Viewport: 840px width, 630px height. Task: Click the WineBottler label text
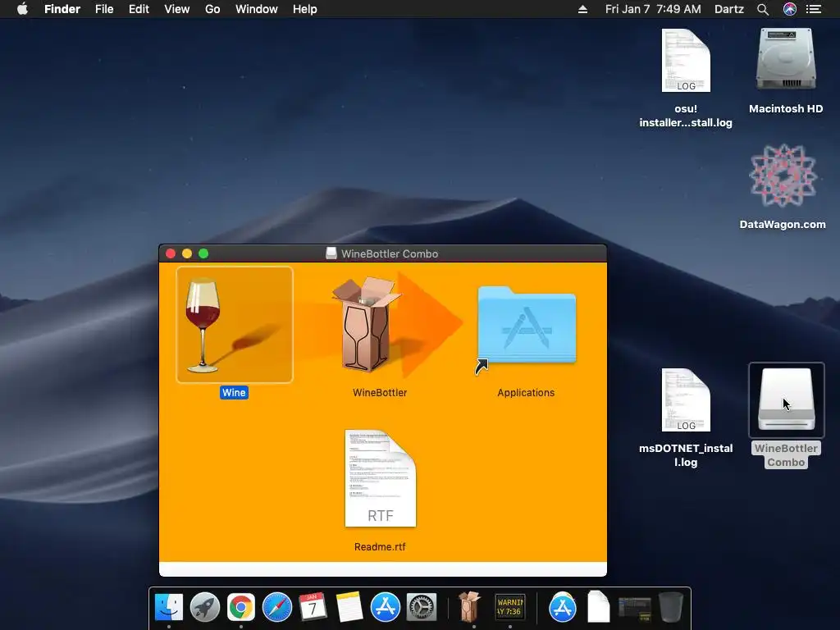380,393
